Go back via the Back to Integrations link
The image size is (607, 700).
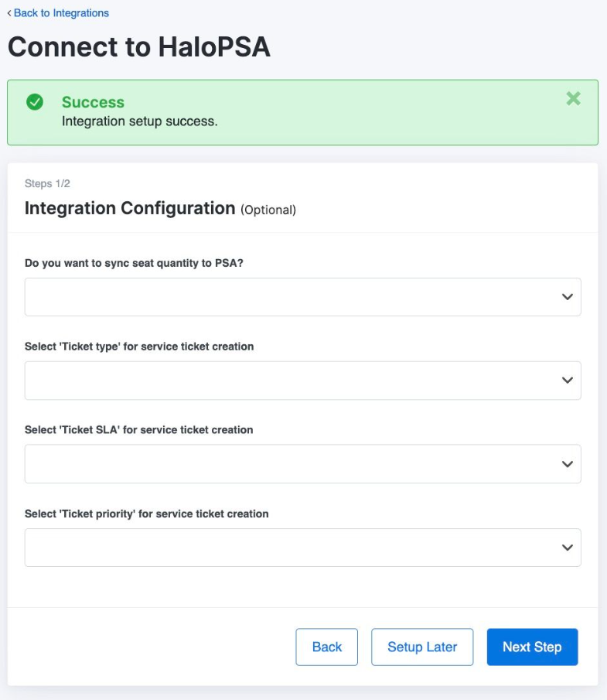(x=61, y=13)
